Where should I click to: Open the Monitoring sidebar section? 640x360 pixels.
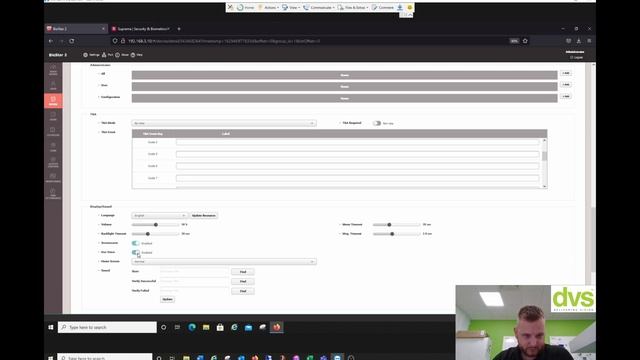53,178
